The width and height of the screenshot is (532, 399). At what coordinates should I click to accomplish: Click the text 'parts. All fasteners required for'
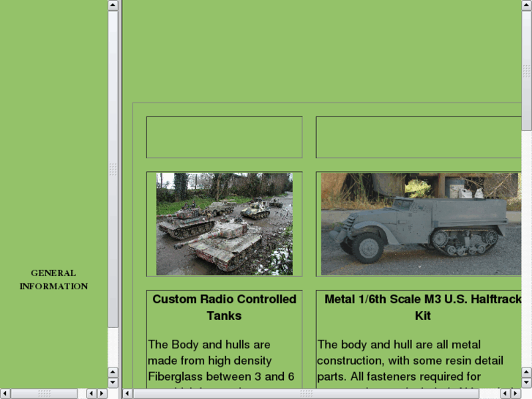tap(399, 376)
